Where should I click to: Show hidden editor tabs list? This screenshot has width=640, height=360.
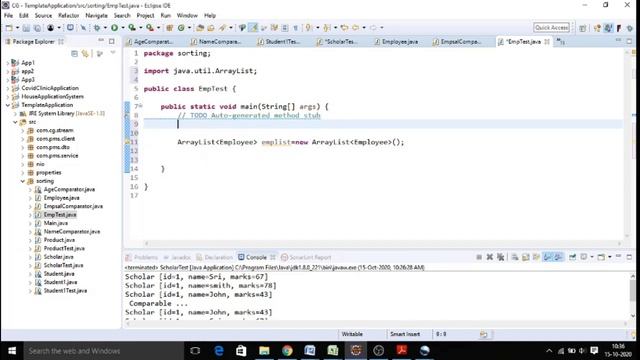561,41
